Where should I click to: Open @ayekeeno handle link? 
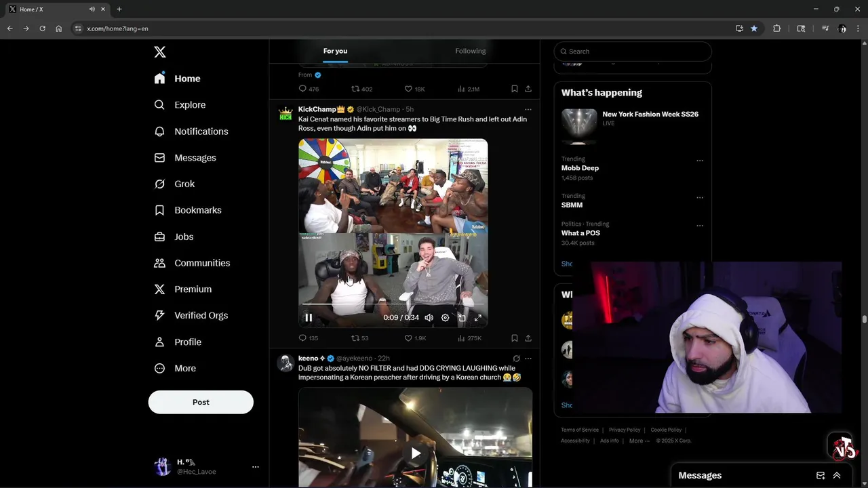tap(355, 359)
